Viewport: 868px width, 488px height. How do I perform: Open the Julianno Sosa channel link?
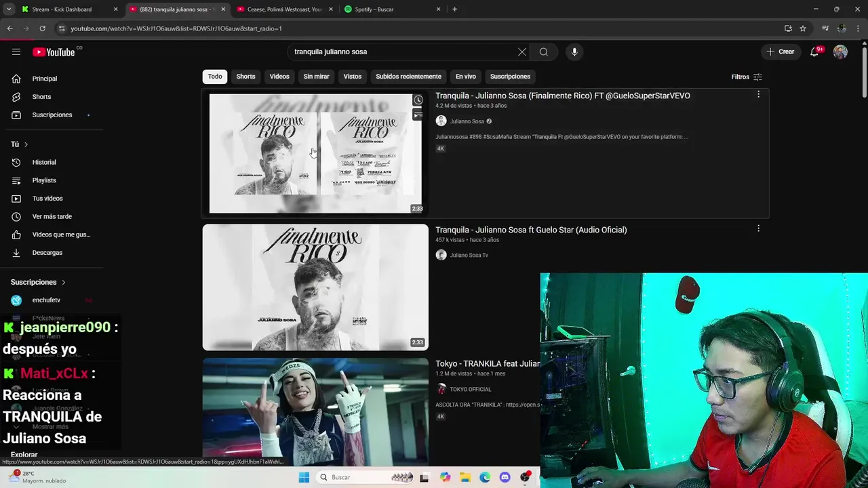click(467, 121)
